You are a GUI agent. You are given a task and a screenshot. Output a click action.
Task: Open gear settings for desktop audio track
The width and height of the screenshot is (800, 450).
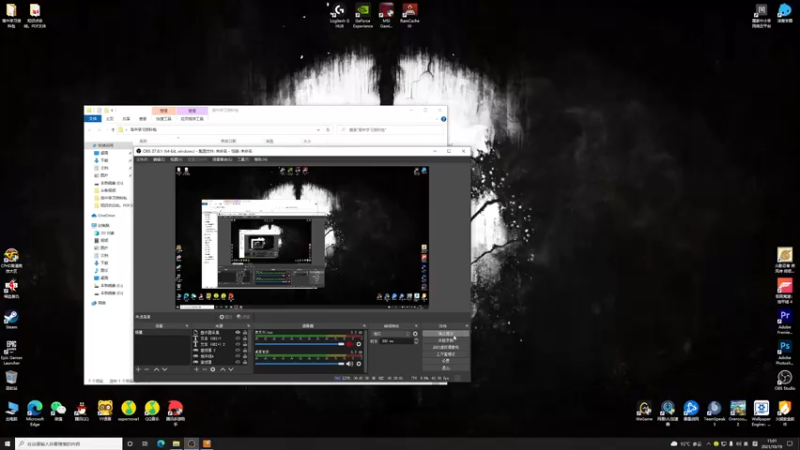pyautogui.click(x=359, y=364)
